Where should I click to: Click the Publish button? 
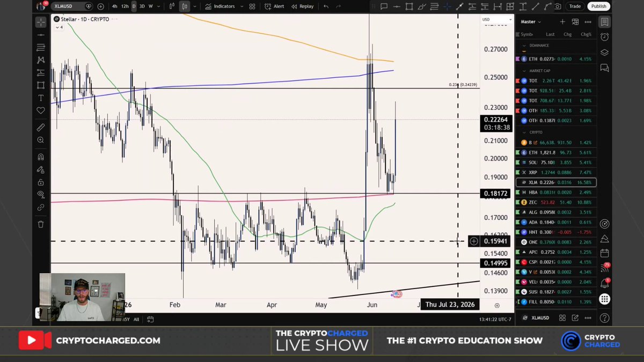click(x=598, y=6)
